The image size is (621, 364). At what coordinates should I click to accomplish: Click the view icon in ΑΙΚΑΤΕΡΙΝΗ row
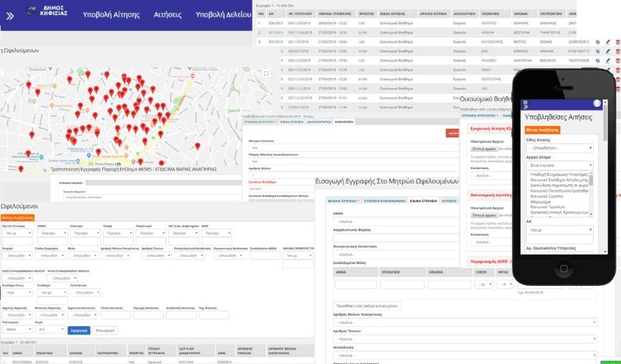[597, 59]
